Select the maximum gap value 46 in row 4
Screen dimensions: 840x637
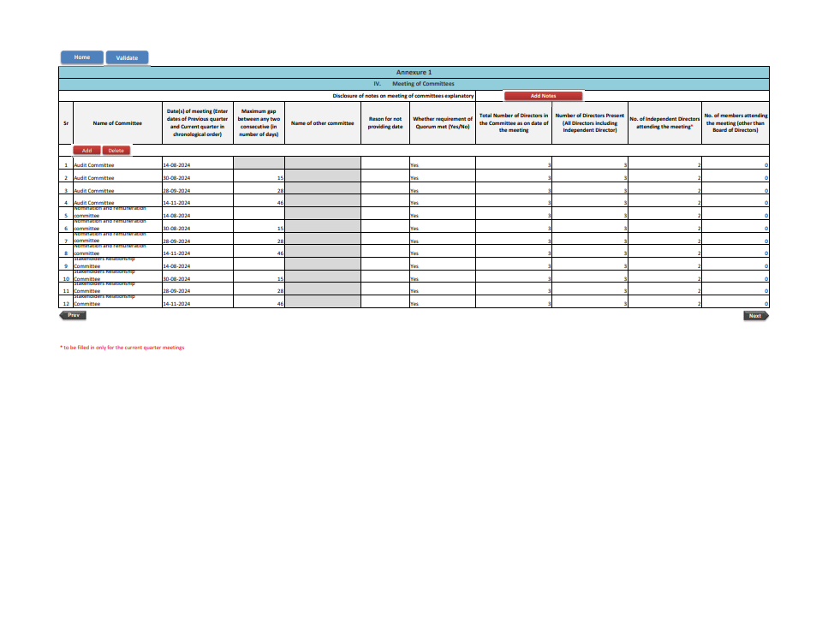click(x=259, y=201)
